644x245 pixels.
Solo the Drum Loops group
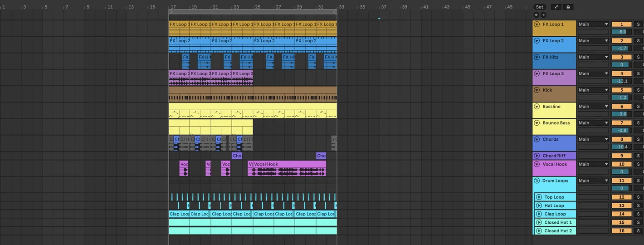click(x=638, y=181)
